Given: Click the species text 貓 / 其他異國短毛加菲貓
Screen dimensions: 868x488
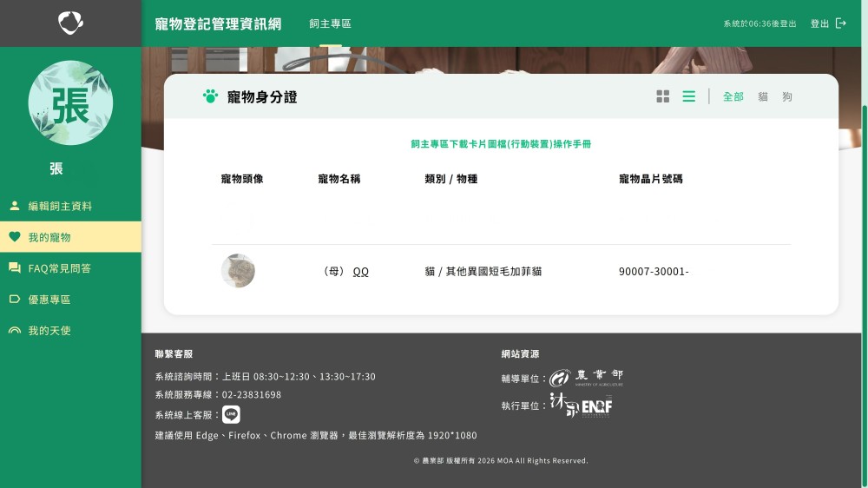Looking at the screenshot, I should tap(483, 272).
